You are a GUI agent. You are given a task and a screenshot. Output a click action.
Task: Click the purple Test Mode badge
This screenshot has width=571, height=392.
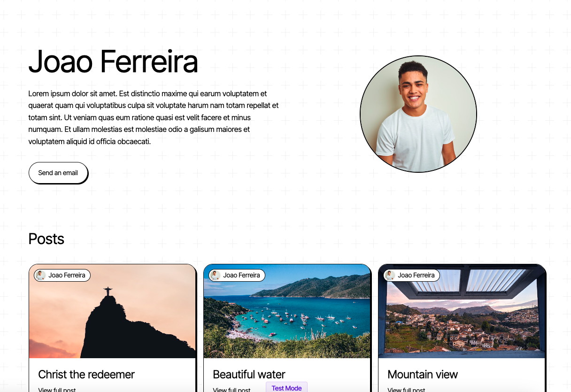point(286,387)
